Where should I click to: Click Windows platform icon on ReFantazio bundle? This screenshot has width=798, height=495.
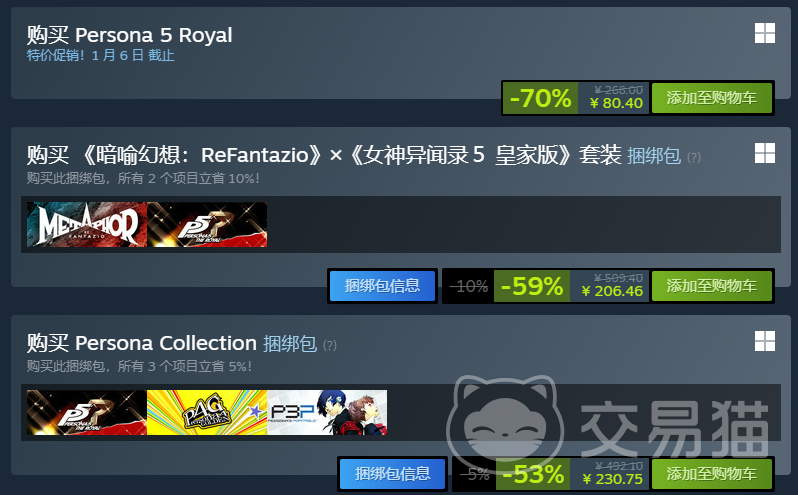[x=764, y=153]
